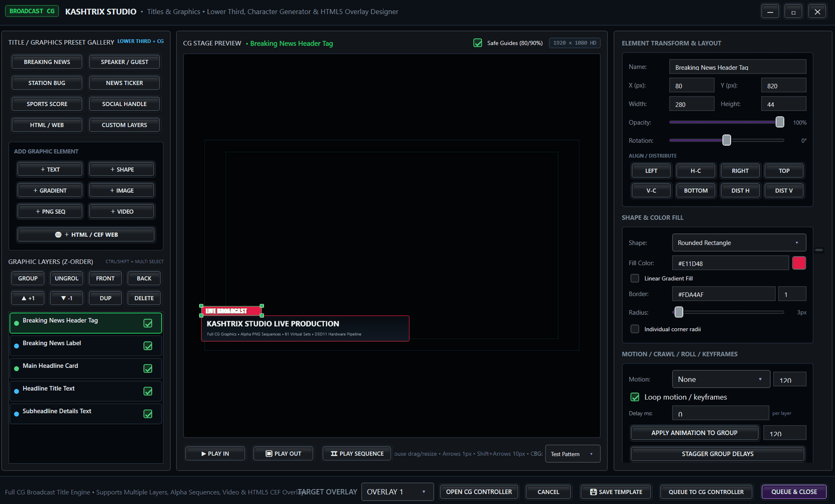Click the Rotation slider handle

[727, 140]
